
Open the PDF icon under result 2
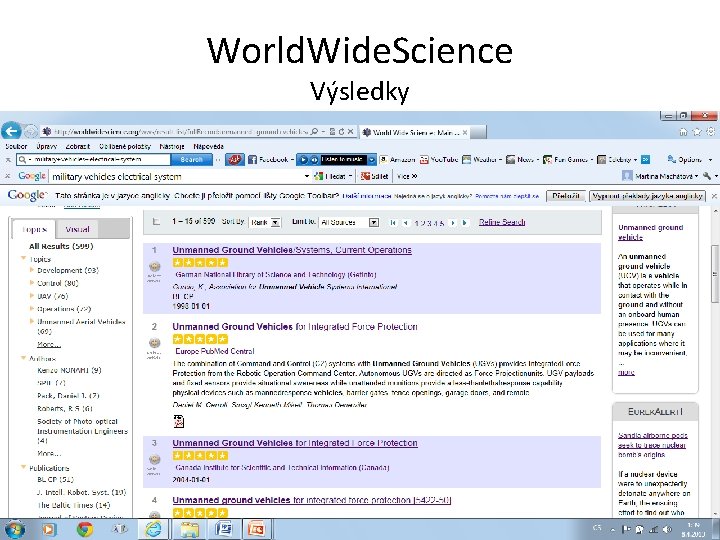pos(179,421)
